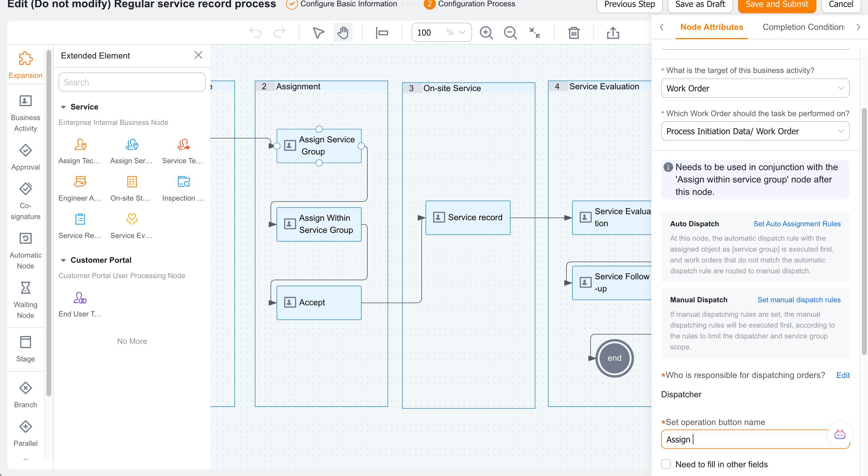Image resolution: width=868 pixels, height=476 pixels.
Task: Select the Service Evaluation node
Action: click(612, 218)
